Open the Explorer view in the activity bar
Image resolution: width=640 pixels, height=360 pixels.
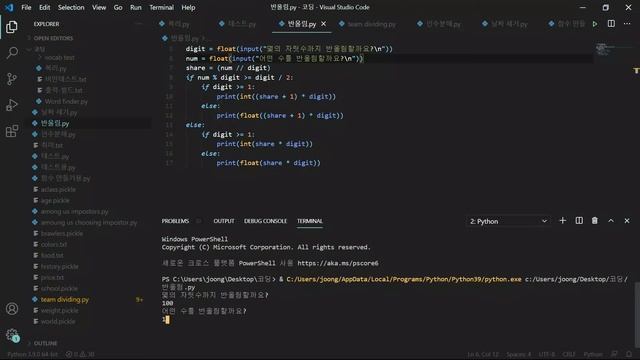tap(12, 27)
